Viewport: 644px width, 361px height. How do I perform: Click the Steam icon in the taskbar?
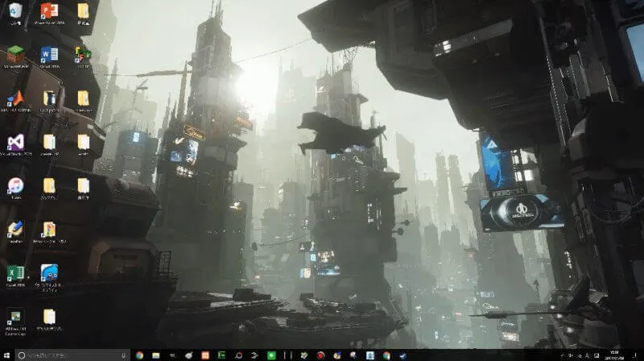click(x=404, y=355)
